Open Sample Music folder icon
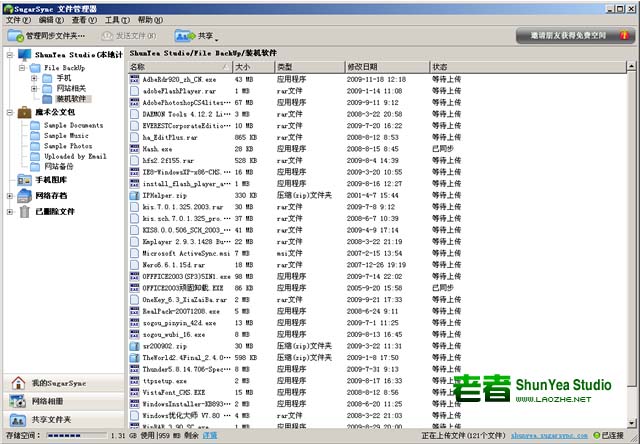Image resolution: width=640 pixels, height=444 pixels. point(35,135)
